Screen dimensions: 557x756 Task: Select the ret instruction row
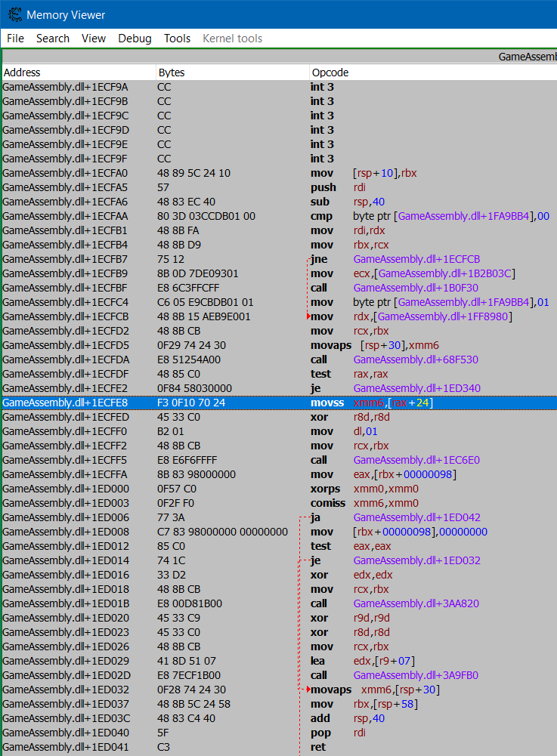click(280, 747)
